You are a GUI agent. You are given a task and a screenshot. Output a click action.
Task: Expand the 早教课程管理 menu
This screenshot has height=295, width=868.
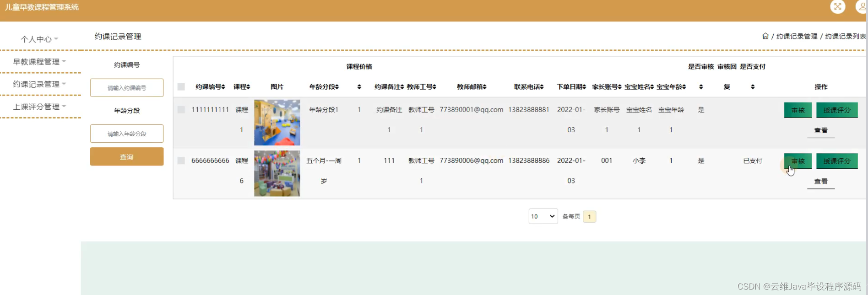[39, 62]
